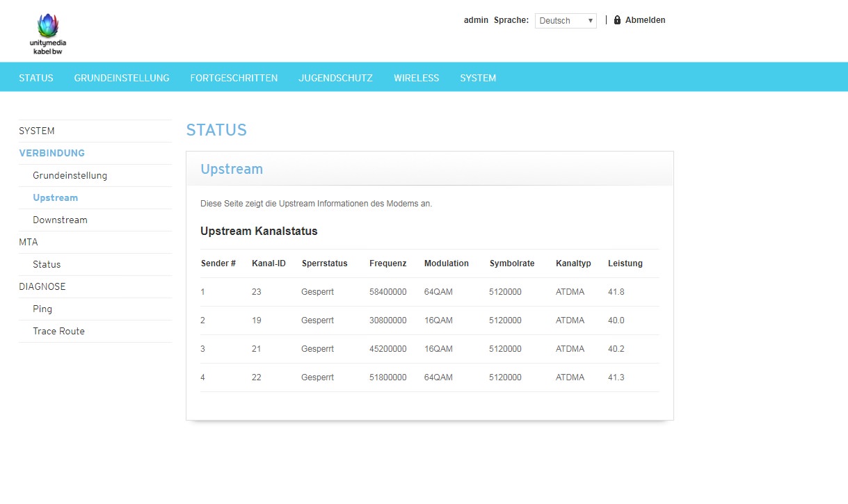Expand the VERBINDUNG sidebar section
848x504 pixels.
[x=52, y=153]
